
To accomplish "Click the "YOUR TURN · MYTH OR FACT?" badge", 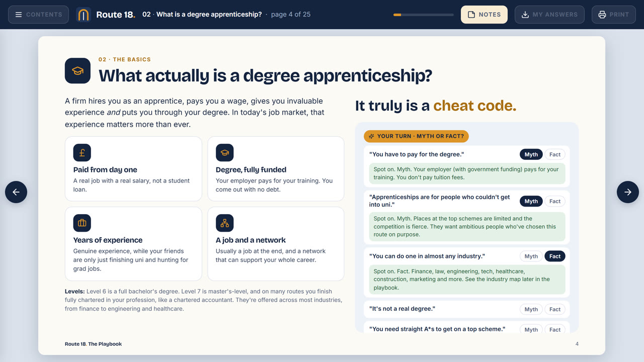I will coord(416,136).
